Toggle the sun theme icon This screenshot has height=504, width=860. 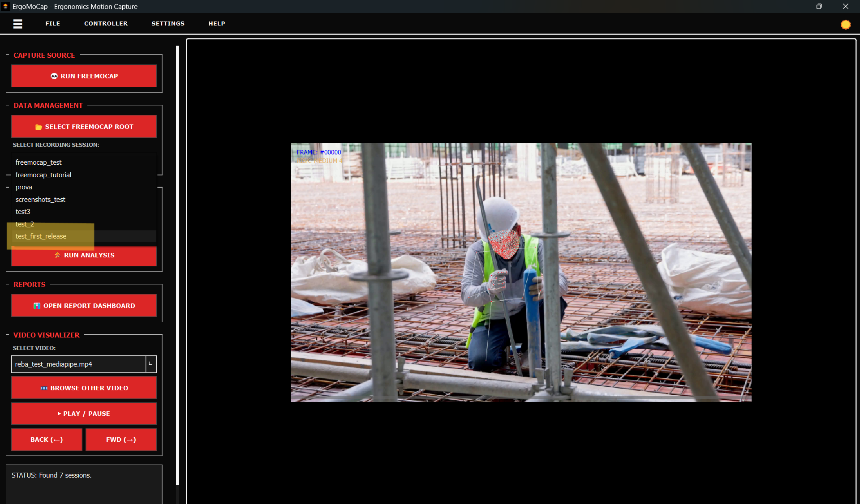[845, 25]
